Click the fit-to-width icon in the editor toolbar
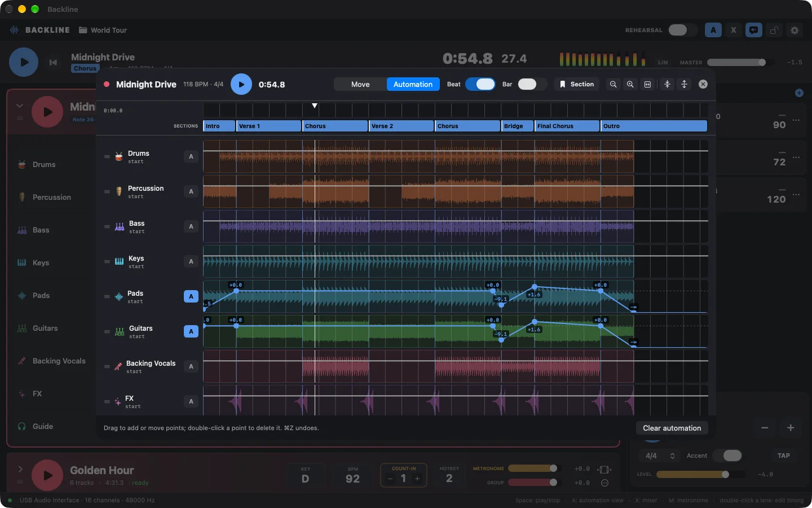The height and width of the screenshot is (508, 812). pos(648,84)
